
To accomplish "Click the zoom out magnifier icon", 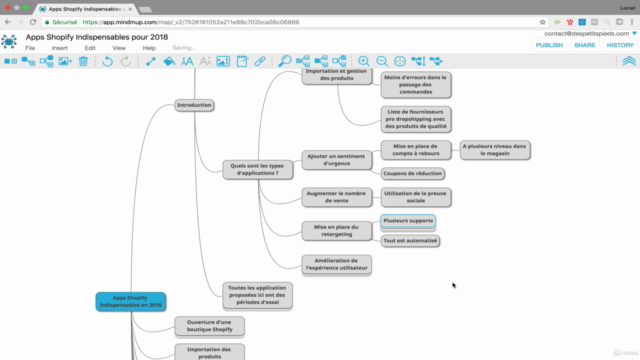I will click(382, 61).
